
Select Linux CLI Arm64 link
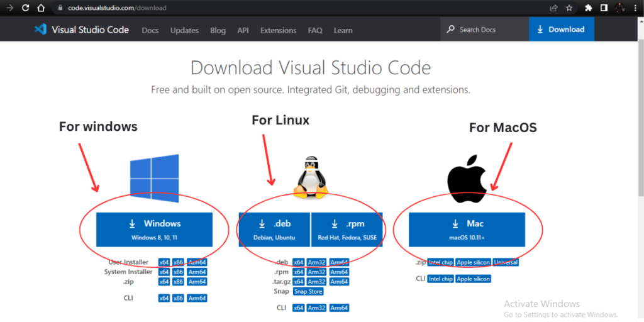click(x=339, y=308)
